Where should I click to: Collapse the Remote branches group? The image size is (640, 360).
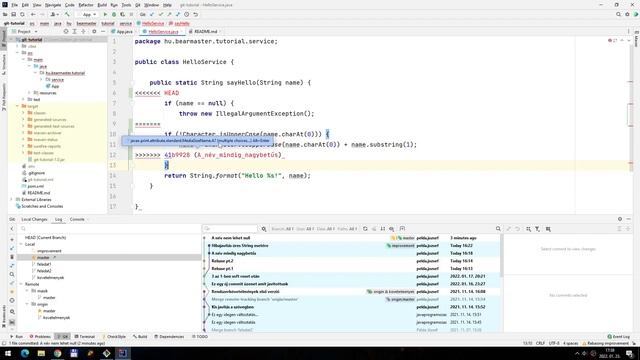point(21,284)
